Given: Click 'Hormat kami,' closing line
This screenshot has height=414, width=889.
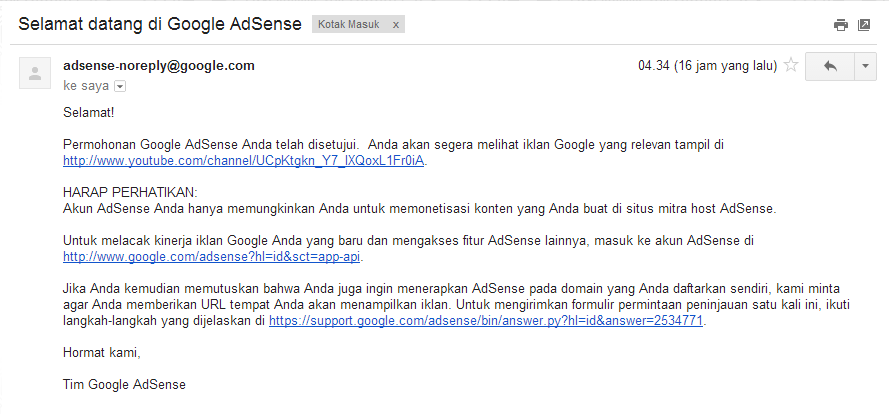Looking at the screenshot, I should point(101,353).
